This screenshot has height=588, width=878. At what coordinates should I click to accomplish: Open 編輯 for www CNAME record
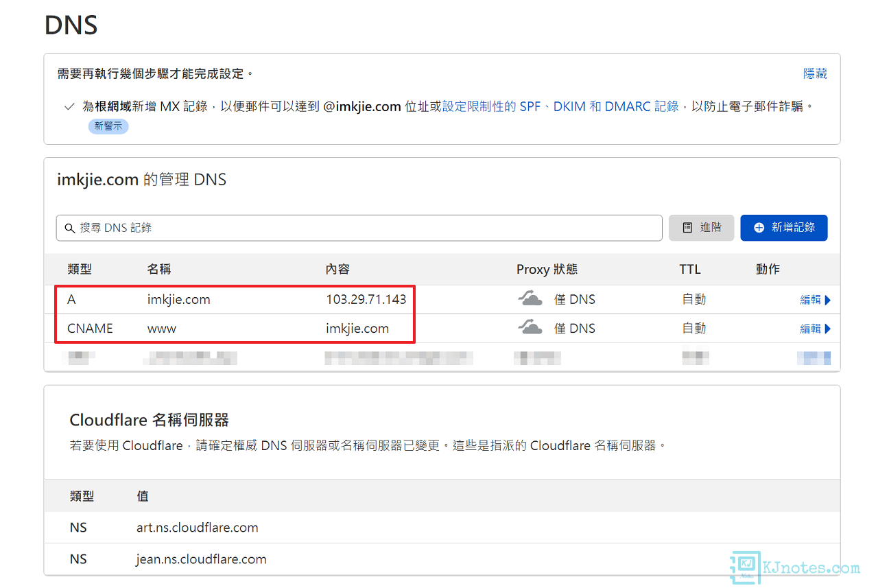point(811,329)
